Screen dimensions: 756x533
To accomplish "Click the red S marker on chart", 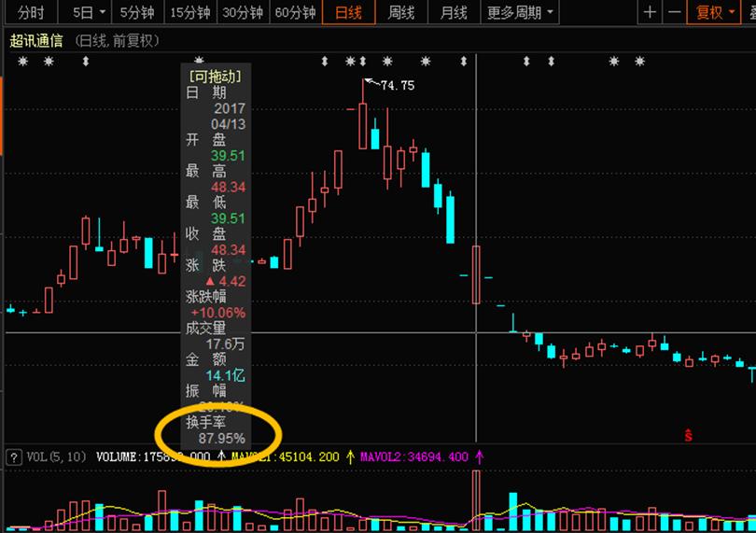I will tap(689, 435).
